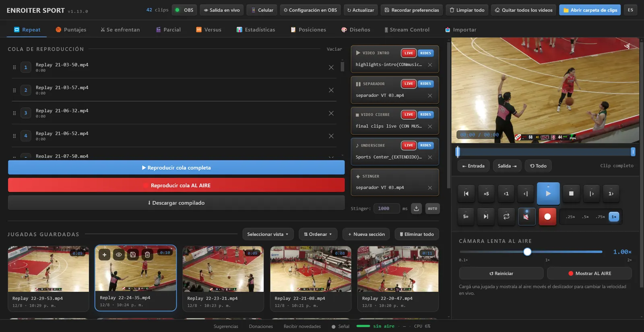Delete Replay 22-24-35 with the trash icon
Viewport: 644px width, 332px height.
pyautogui.click(x=147, y=254)
